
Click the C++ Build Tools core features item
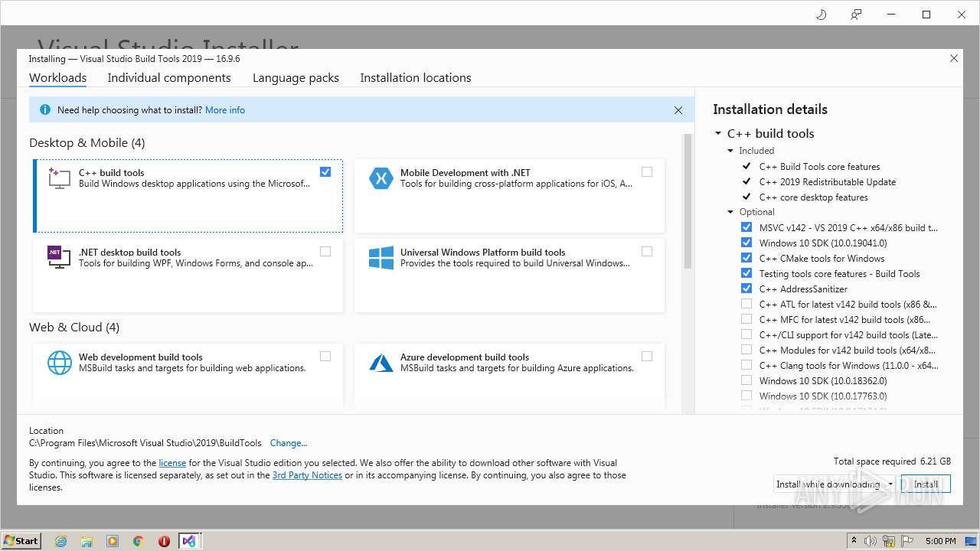click(820, 167)
